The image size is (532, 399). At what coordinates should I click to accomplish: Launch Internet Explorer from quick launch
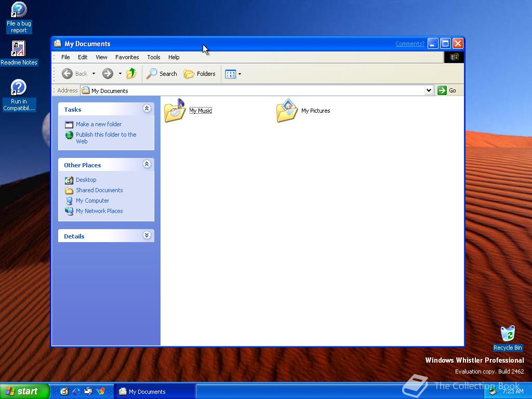coord(76,391)
